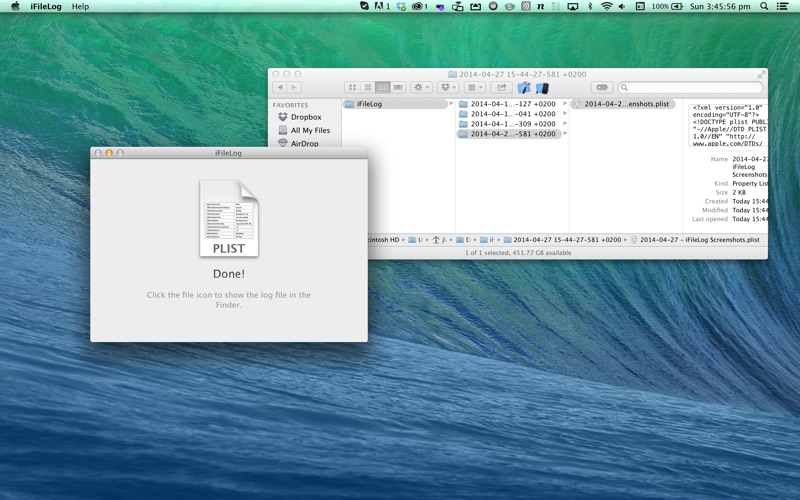
Task: Open the Dropbox toolbar dropdown
Action: point(448,88)
